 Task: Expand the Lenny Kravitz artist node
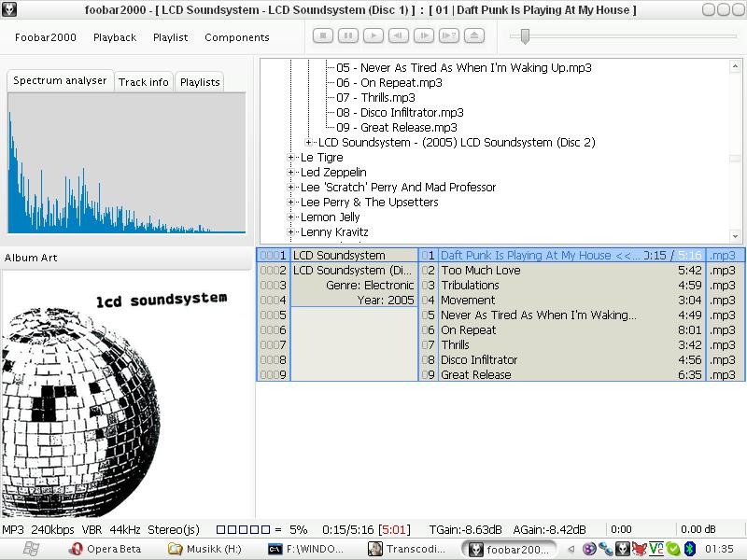pos(290,231)
